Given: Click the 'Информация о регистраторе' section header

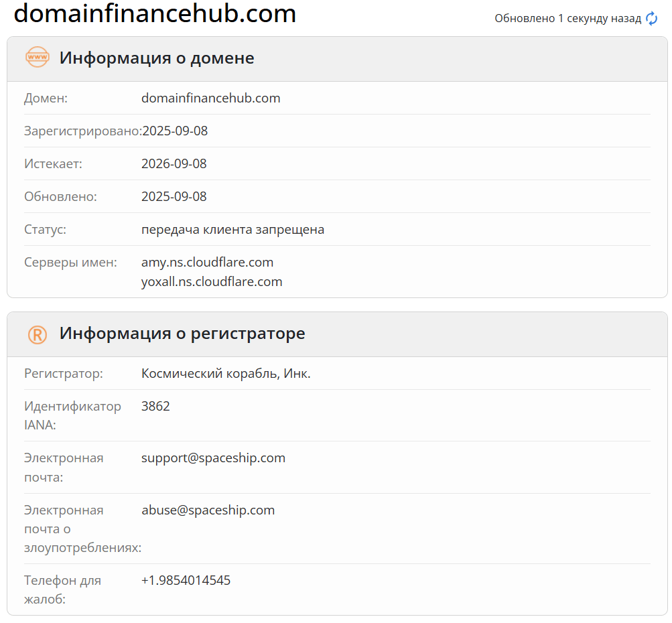Looking at the screenshot, I should pos(182,333).
